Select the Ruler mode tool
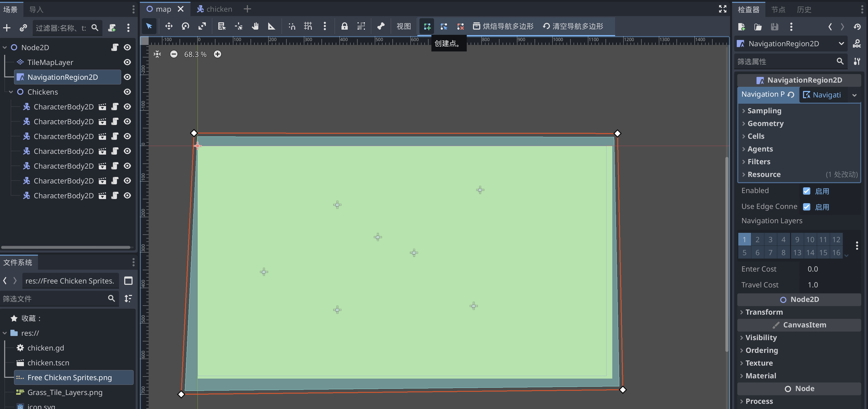Viewport: 868px width, 409px height. click(x=271, y=26)
